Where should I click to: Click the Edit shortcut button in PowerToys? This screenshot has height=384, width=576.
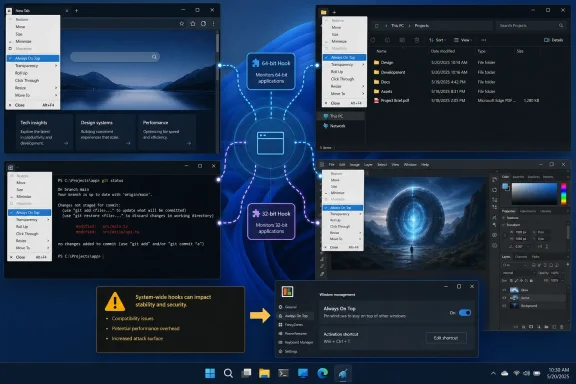pos(446,338)
